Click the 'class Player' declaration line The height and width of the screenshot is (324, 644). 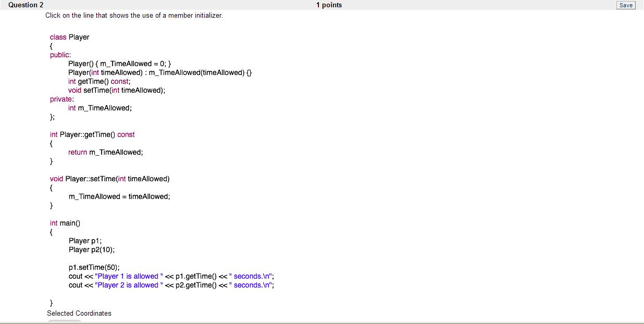(69, 37)
